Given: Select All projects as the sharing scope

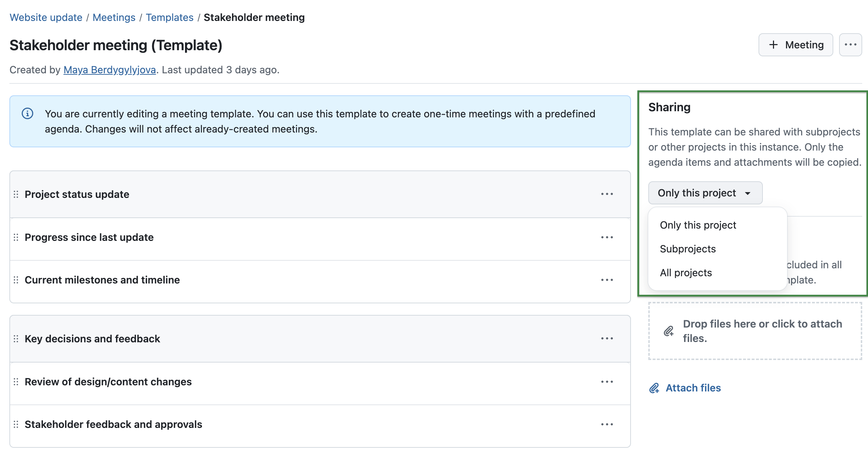Looking at the screenshot, I should 686,273.
